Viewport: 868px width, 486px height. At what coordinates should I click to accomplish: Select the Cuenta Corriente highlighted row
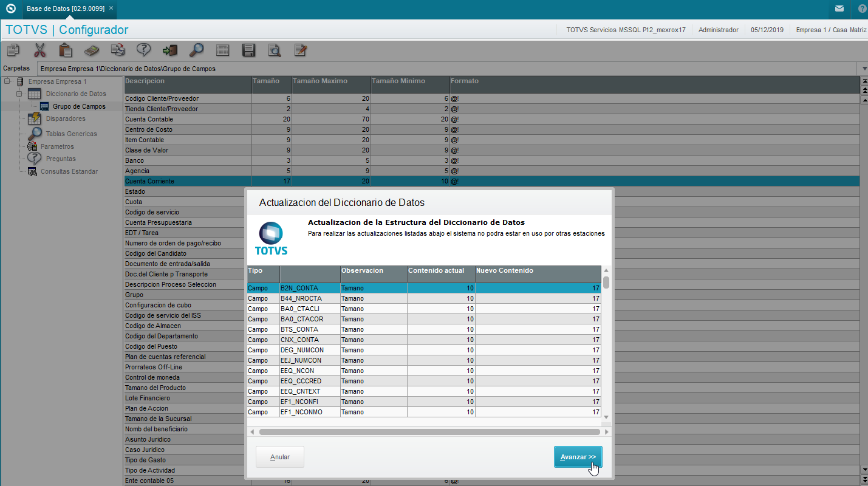[x=491, y=181]
